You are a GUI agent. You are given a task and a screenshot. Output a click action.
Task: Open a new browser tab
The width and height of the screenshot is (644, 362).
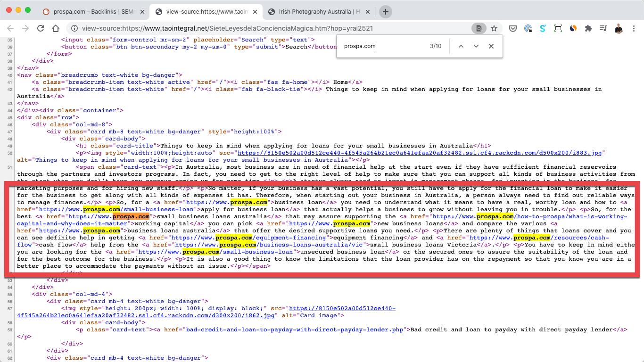[x=386, y=12]
